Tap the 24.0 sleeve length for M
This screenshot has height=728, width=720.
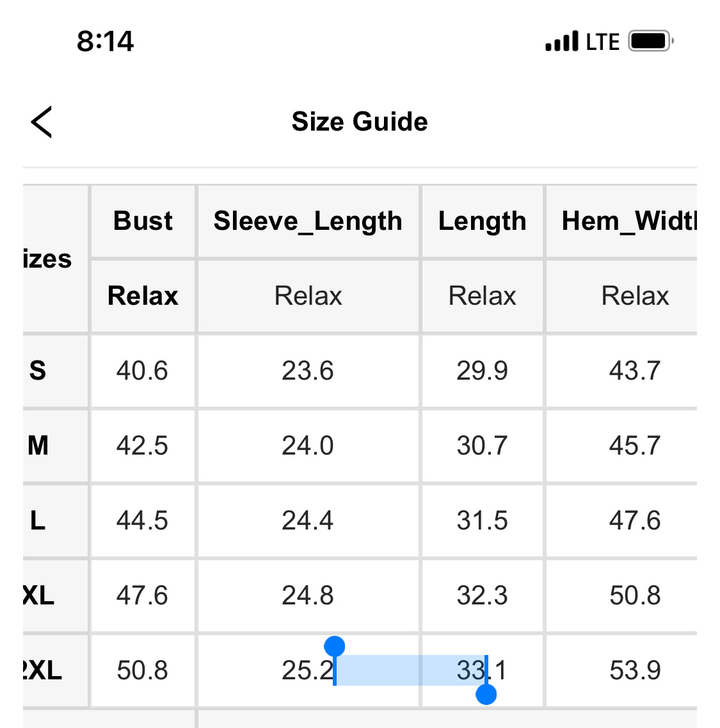point(308,446)
